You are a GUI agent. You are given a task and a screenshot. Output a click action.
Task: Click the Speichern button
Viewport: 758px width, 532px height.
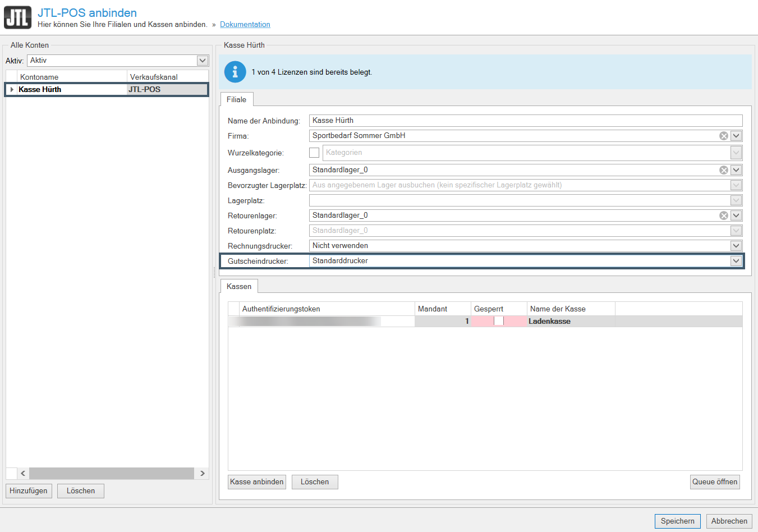678,521
